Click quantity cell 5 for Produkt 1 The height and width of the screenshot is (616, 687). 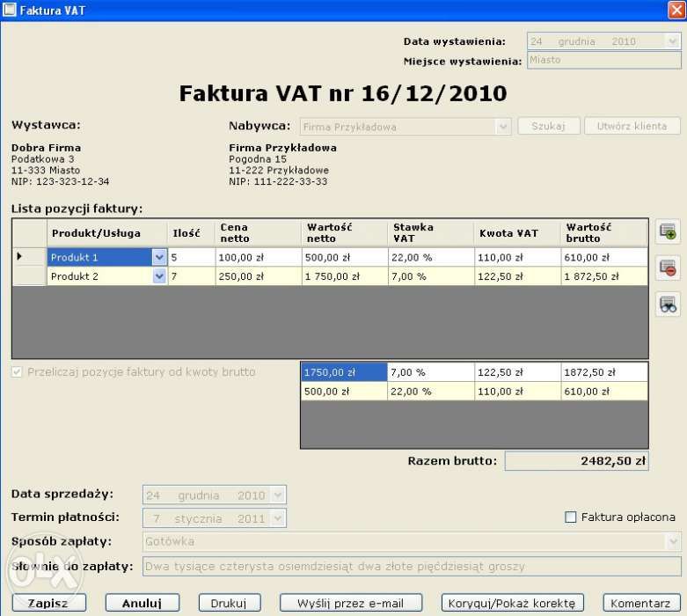[x=192, y=257]
